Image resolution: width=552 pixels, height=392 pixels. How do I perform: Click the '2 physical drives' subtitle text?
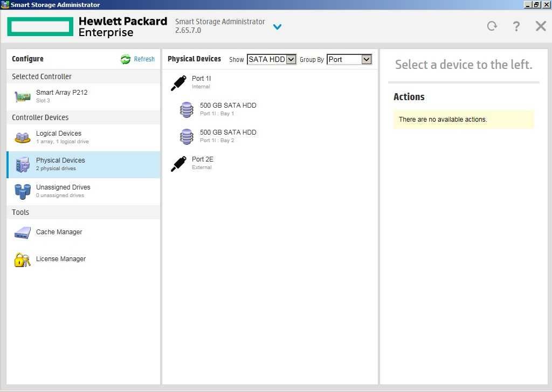pos(56,169)
